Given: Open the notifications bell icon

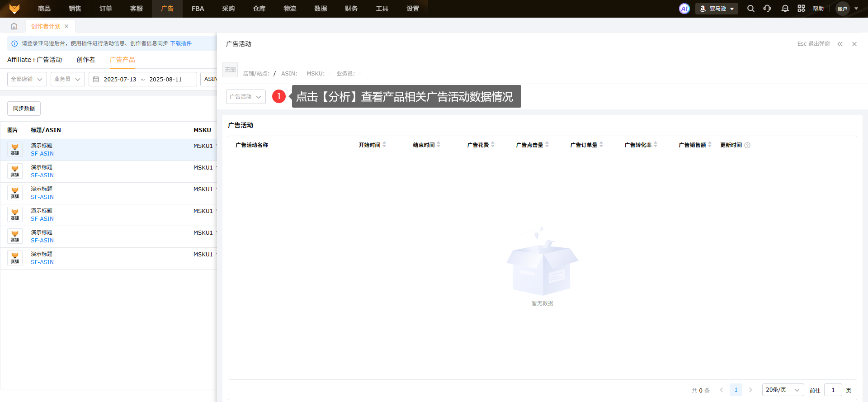Looking at the screenshot, I should tap(785, 9).
